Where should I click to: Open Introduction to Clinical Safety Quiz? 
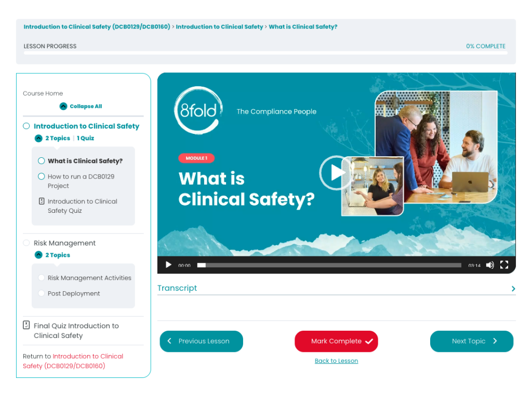(83, 206)
